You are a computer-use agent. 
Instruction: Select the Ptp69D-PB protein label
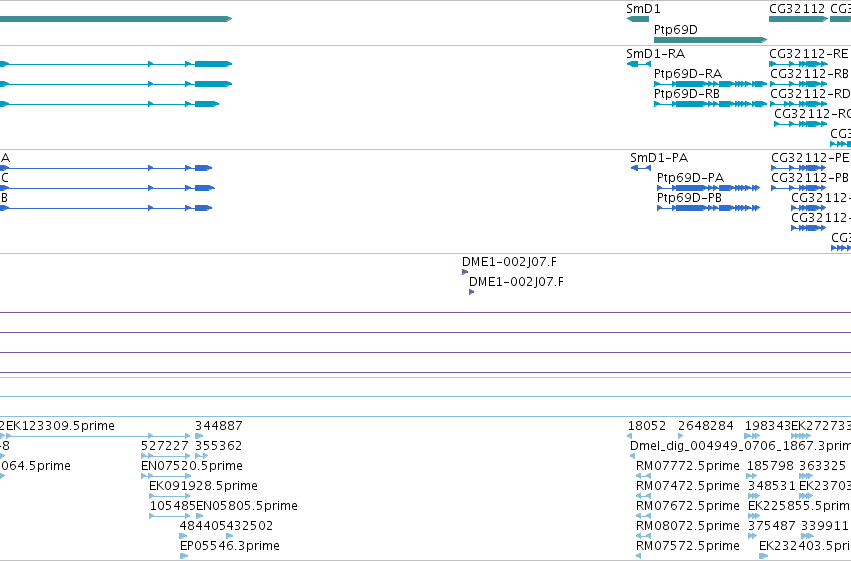pyautogui.click(x=689, y=198)
